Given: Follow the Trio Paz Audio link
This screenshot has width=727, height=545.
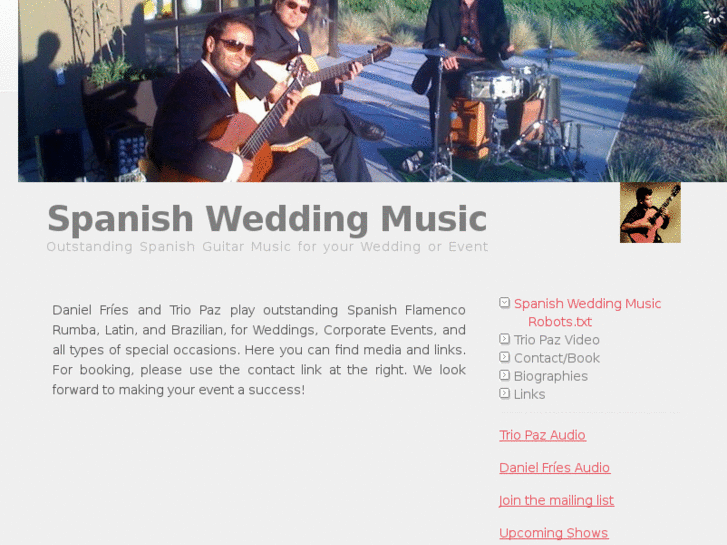Looking at the screenshot, I should (x=542, y=435).
